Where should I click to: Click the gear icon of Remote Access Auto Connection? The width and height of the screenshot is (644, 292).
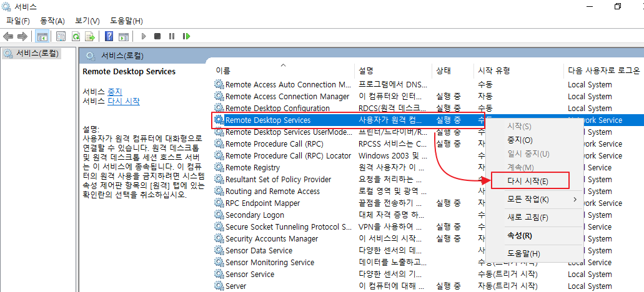219,84
